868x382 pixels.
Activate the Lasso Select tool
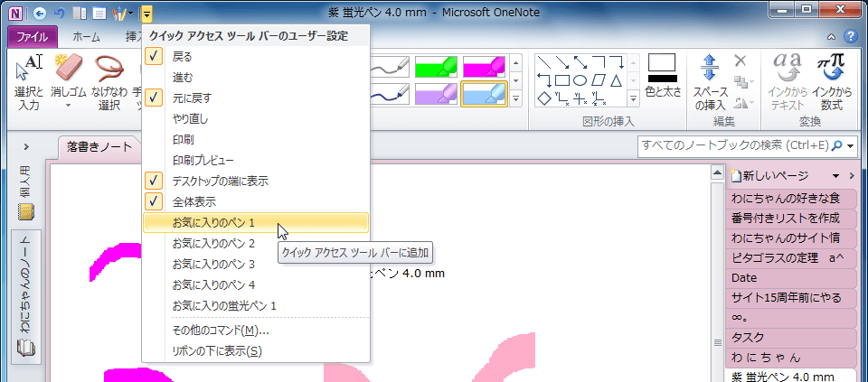click(109, 83)
